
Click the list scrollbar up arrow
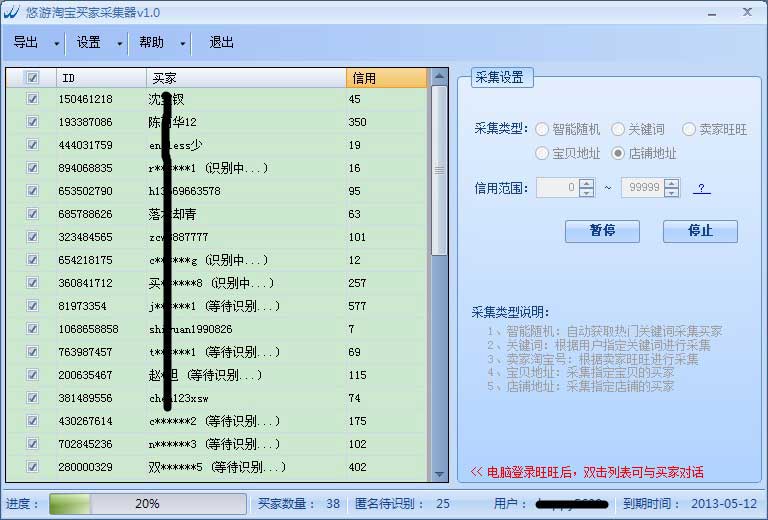pos(439,77)
